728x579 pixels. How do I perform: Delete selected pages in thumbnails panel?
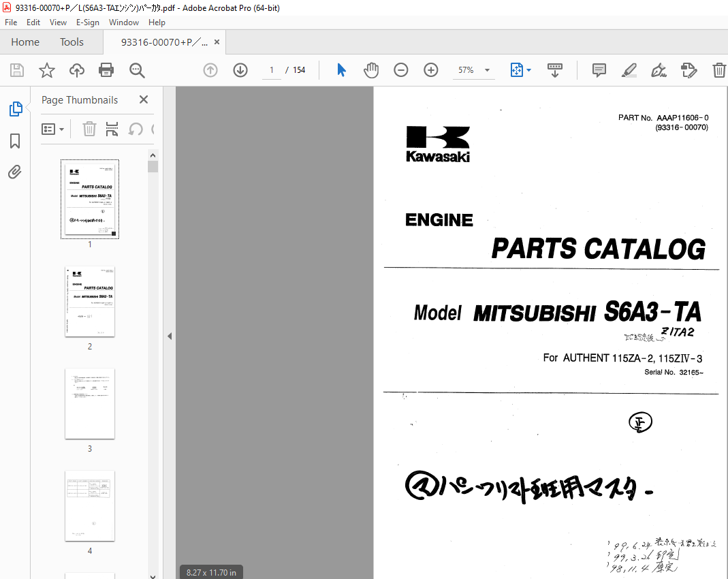(x=89, y=129)
